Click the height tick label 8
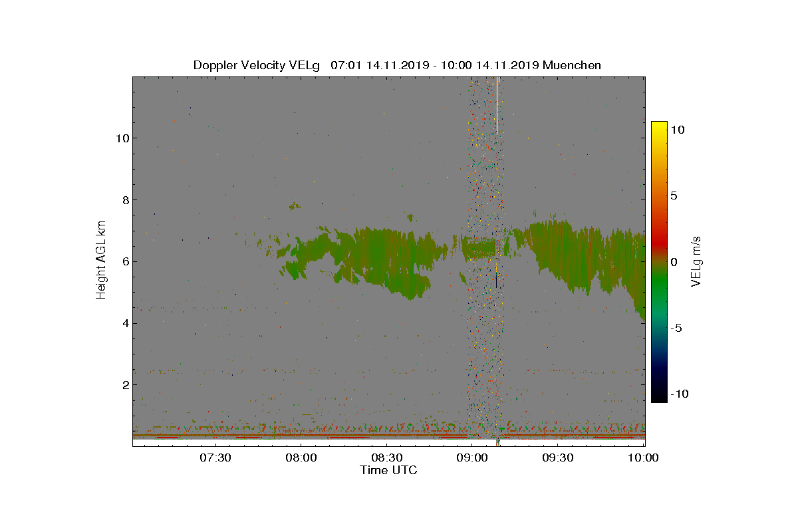This screenshot has height=532, width=798. [124, 199]
